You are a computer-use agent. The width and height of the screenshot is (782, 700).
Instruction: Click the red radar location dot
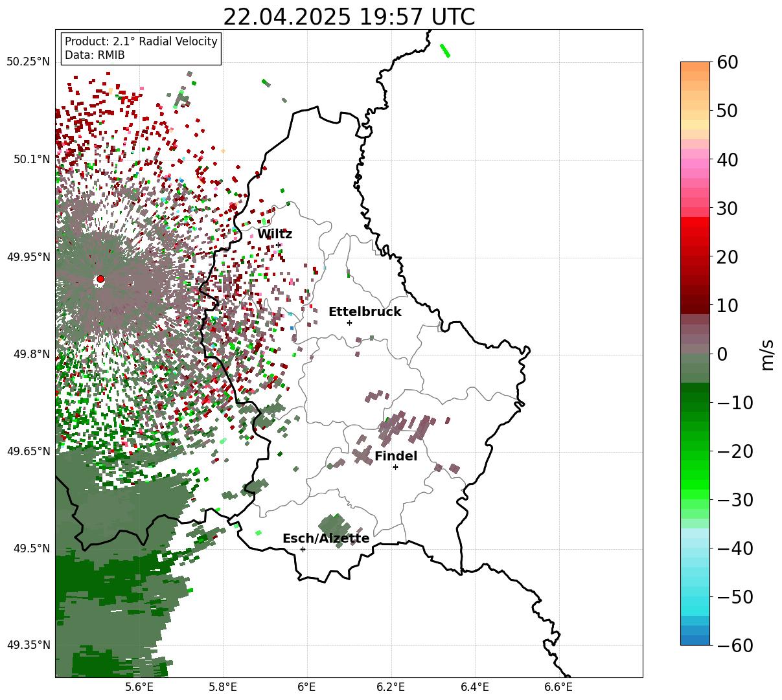[100, 279]
